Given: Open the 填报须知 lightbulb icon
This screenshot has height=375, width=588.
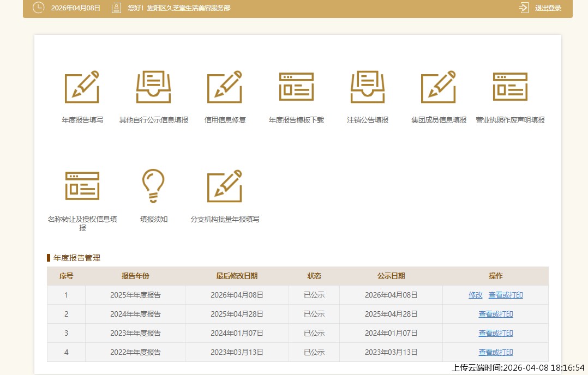Looking at the screenshot, I should pyautogui.click(x=153, y=186).
